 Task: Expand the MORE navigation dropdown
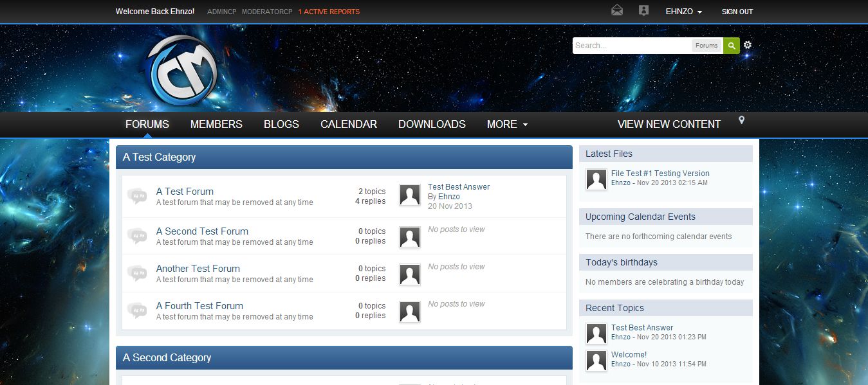(x=507, y=125)
